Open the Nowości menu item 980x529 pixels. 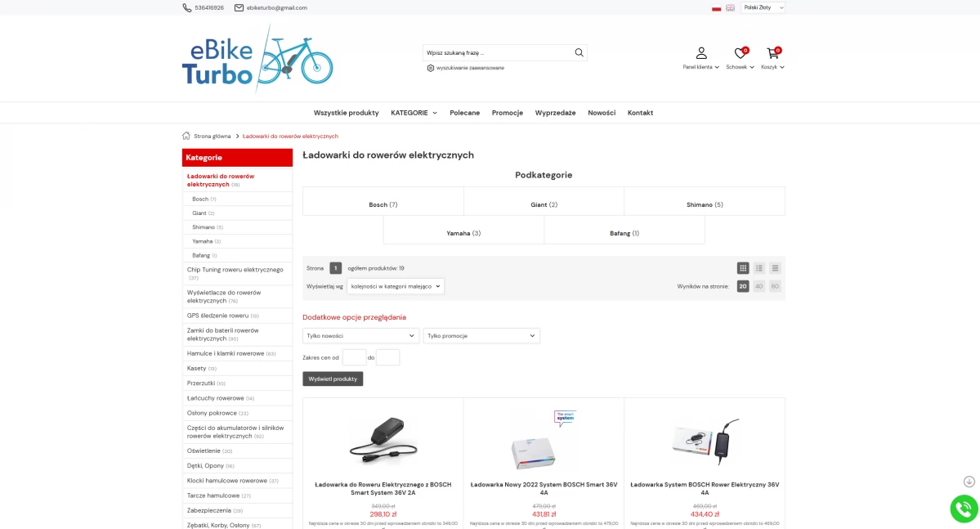[602, 113]
